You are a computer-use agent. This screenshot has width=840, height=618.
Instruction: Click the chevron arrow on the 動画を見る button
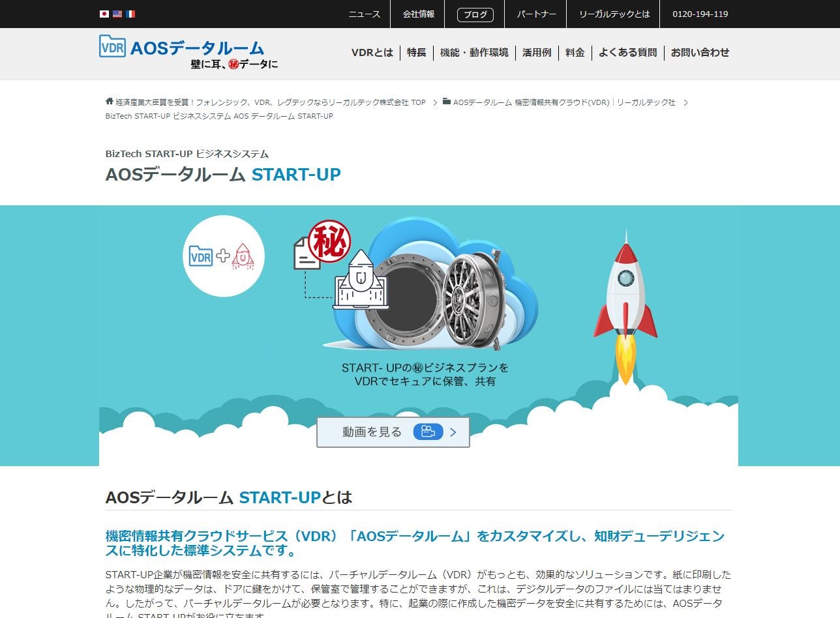[x=454, y=432]
